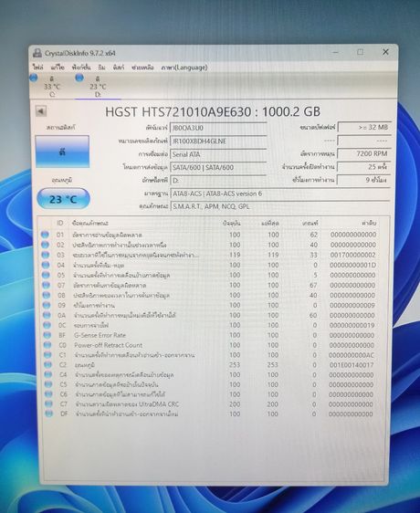Click the blue health status box ดี

pos(62,152)
